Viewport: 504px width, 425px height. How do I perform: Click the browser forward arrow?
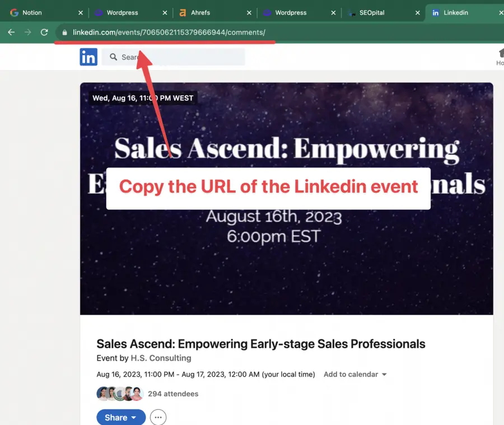(27, 32)
